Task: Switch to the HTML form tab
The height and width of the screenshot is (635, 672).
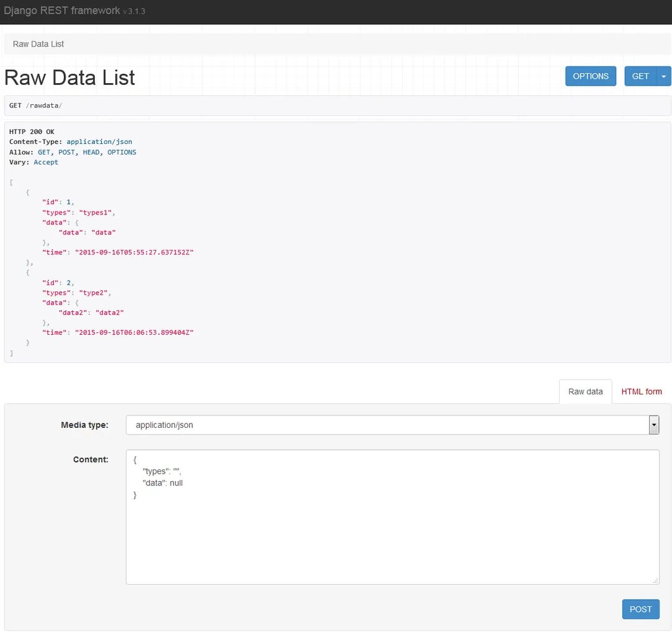Action: [x=641, y=391]
